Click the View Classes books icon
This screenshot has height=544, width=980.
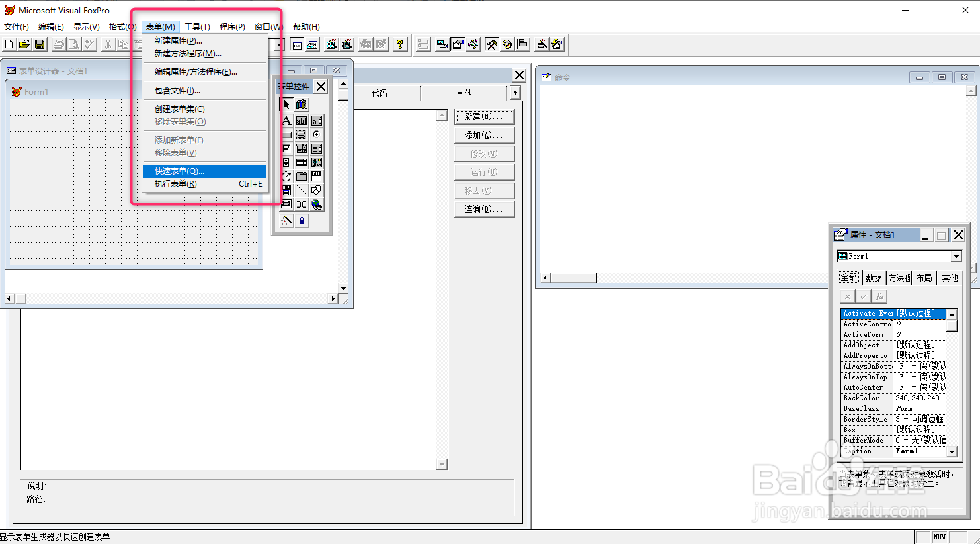(302, 105)
